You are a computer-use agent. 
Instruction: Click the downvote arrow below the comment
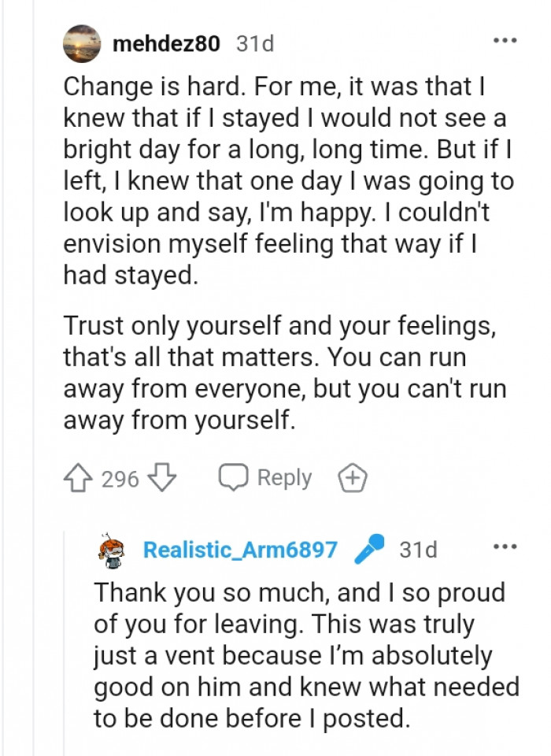[x=162, y=476]
